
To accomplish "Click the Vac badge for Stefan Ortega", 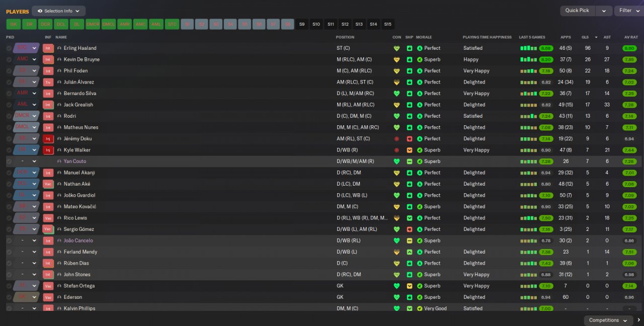I will [48, 286].
